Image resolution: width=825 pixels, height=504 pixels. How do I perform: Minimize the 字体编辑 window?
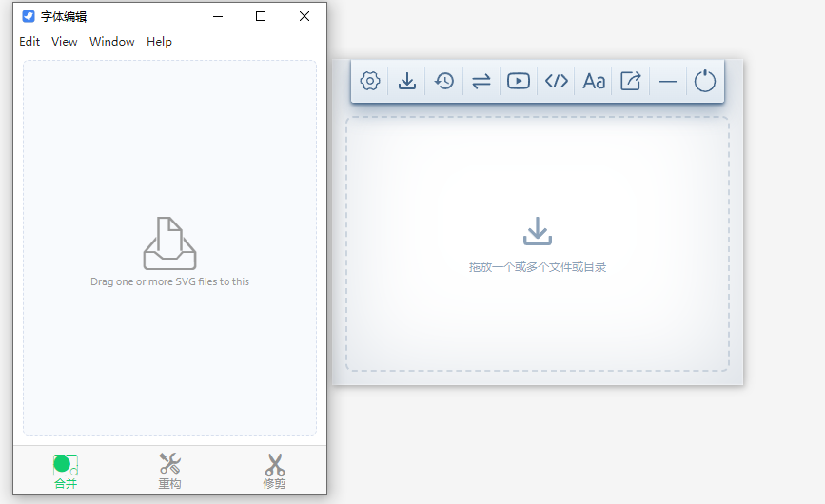(218, 16)
